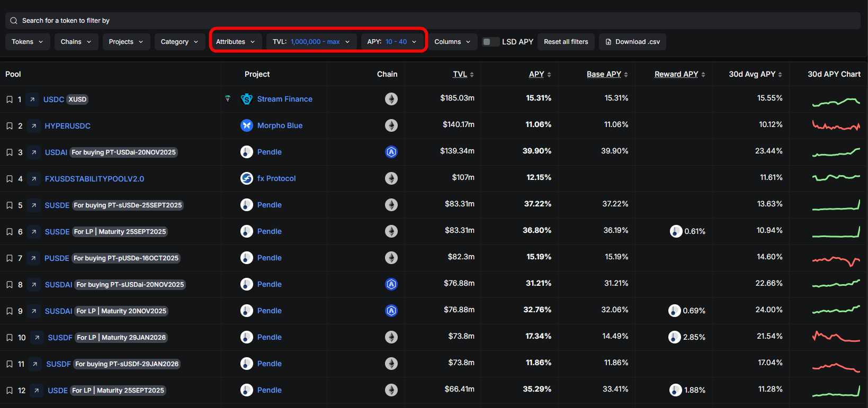Image resolution: width=868 pixels, height=408 pixels.
Task: Bookmark the USDC XUSD pool row
Action: click(9, 99)
